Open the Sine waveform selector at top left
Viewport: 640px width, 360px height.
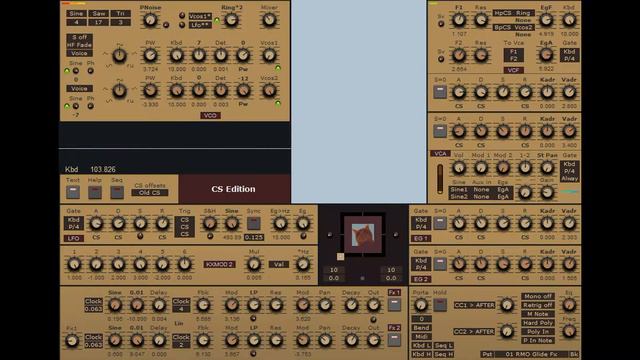[x=76, y=13]
